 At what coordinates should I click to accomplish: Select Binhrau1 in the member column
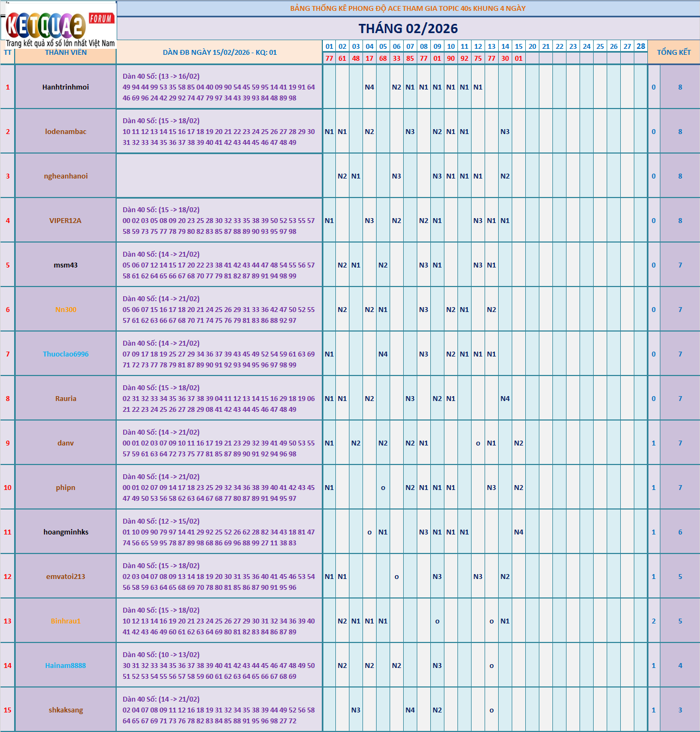coord(66,621)
